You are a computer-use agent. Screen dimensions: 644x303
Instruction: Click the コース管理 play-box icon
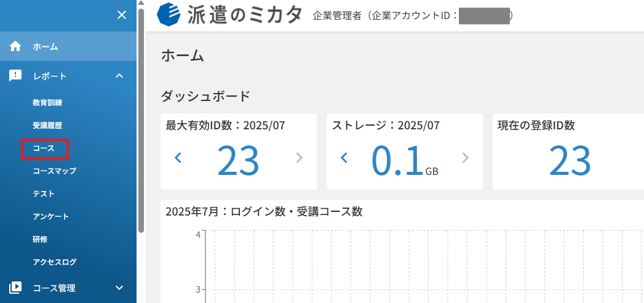[x=15, y=288]
